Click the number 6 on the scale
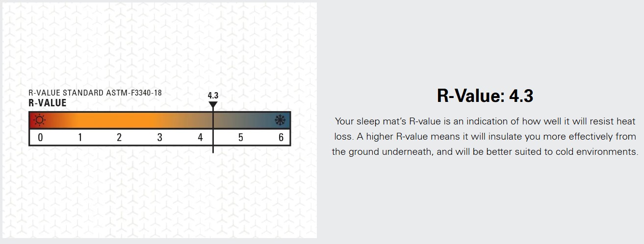 (281, 138)
